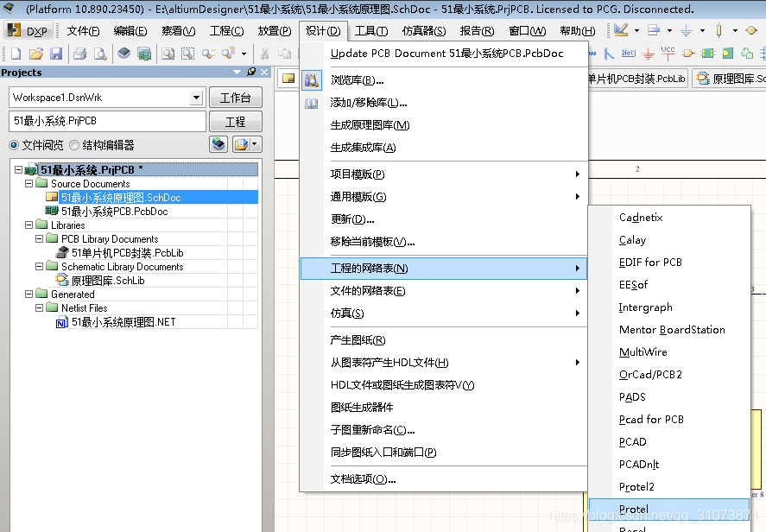Click the 工作台 button
Image resolution: width=766 pixels, height=532 pixels.
(x=235, y=98)
